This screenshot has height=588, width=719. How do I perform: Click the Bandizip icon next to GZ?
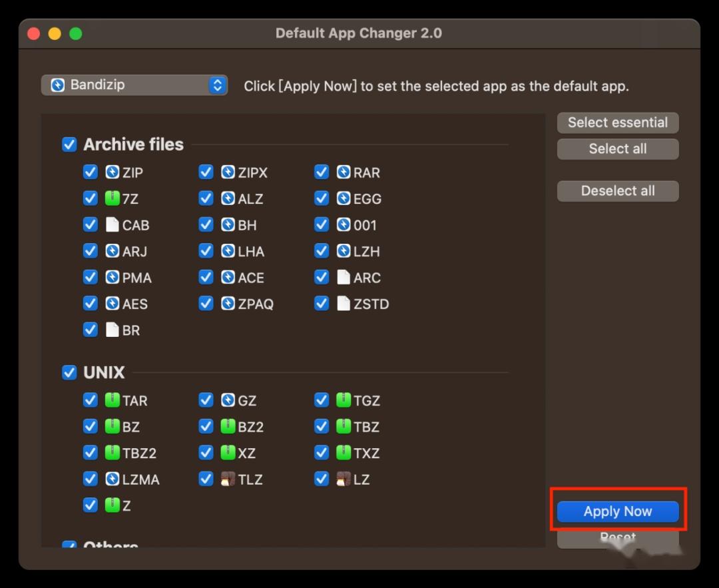pos(228,400)
